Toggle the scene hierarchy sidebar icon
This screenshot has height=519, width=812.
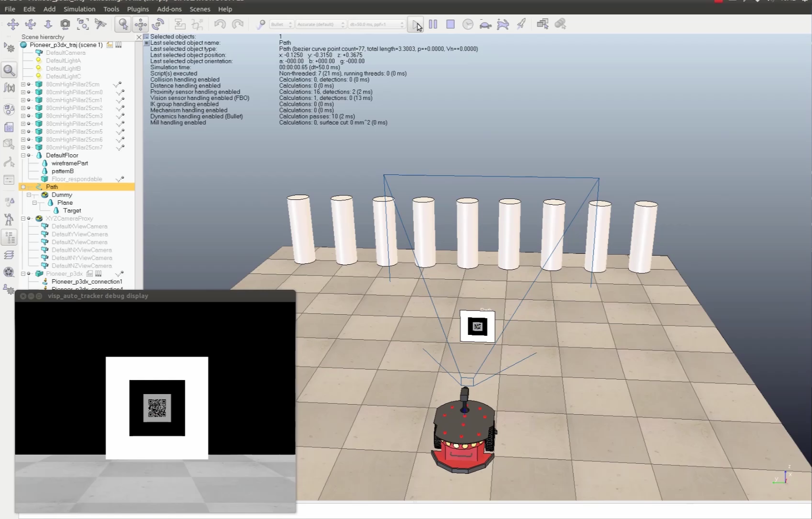click(x=9, y=237)
